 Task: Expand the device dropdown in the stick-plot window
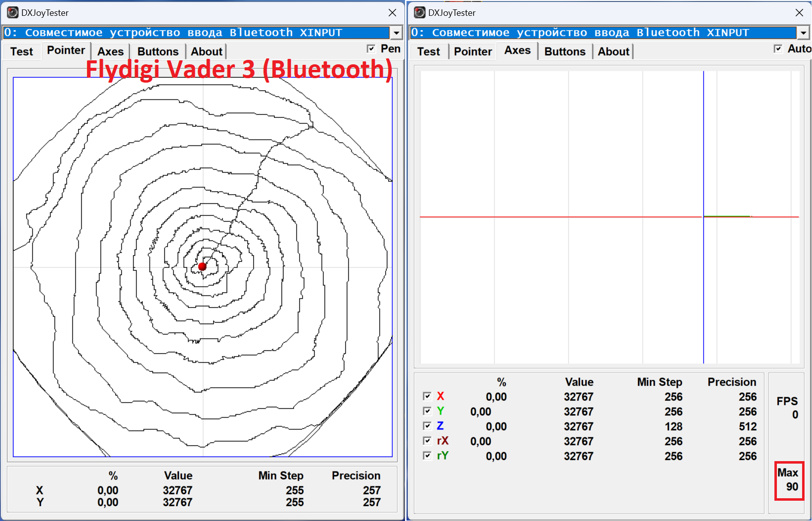pyautogui.click(x=396, y=33)
